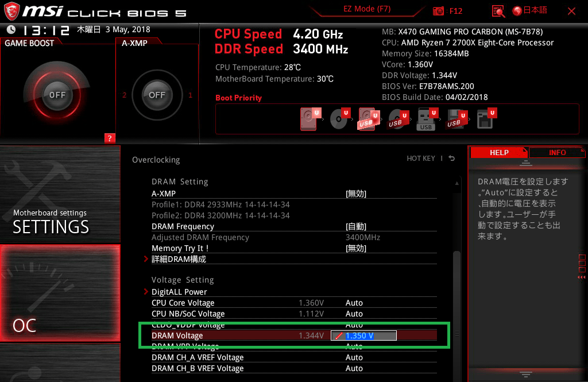
Task: Click the collapse handle under the HELP tab
Action: click(526, 163)
